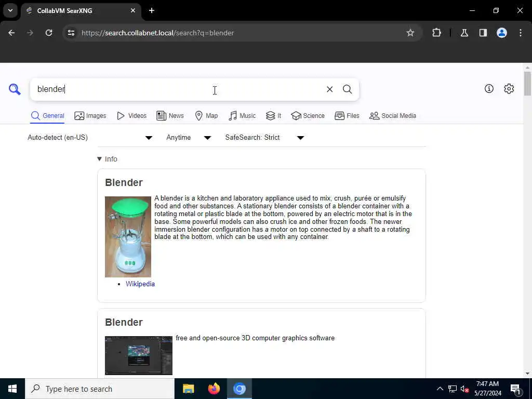The height and width of the screenshot is (399, 532).
Task: Switch to Videos search tab
Action: click(131, 116)
